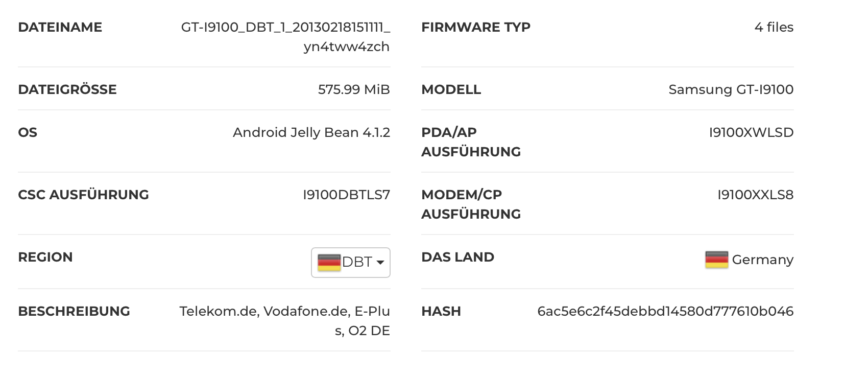Viewport: 868px width, 375px height.
Task: Click the Germany country name
Action: click(x=762, y=260)
